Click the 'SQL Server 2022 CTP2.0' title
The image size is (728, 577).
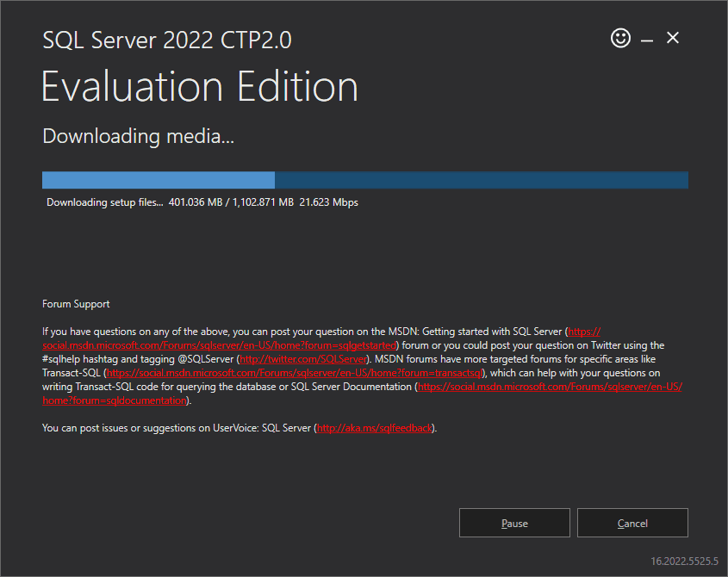[166, 40]
